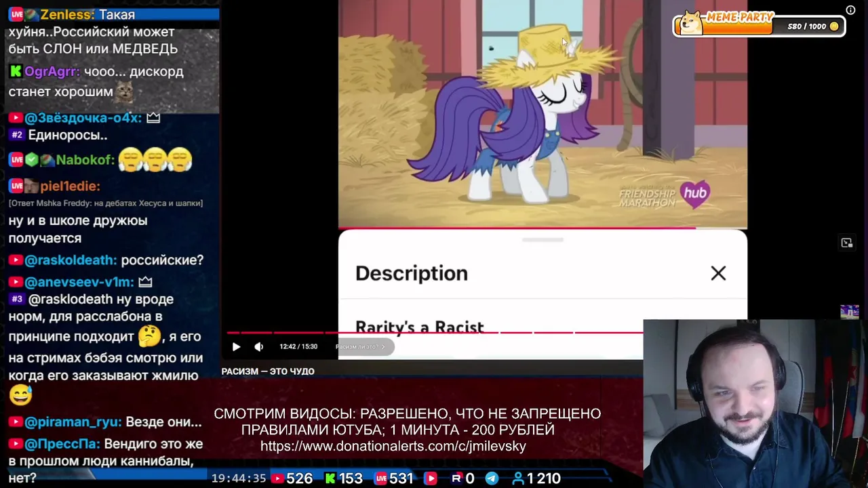This screenshot has height=488, width=868.
Task: Click the 'РАСИЗМ — ЭТО ЧУДО' video title
Action: pos(268,371)
